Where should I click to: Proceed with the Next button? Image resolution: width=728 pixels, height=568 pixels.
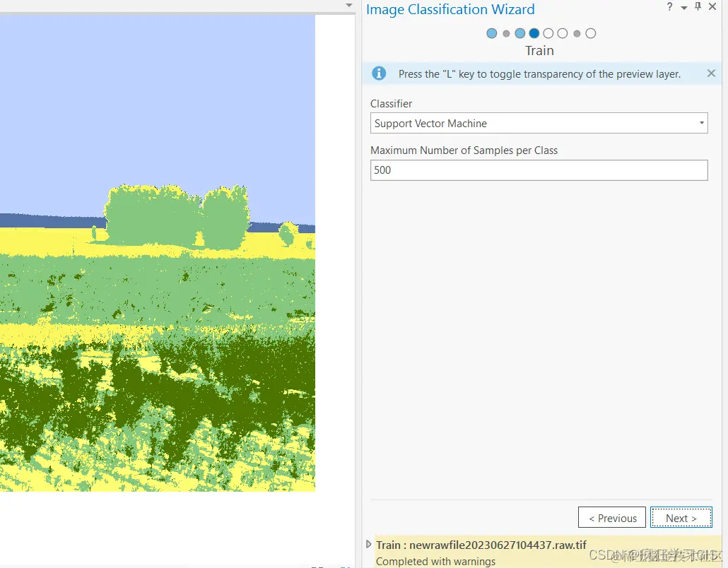pyautogui.click(x=681, y=517)
